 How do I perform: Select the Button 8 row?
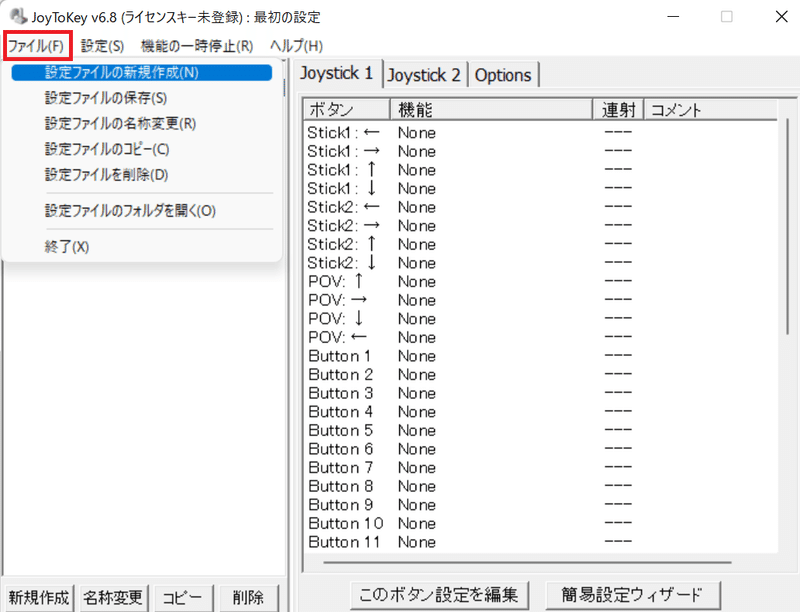coord(541,487)
